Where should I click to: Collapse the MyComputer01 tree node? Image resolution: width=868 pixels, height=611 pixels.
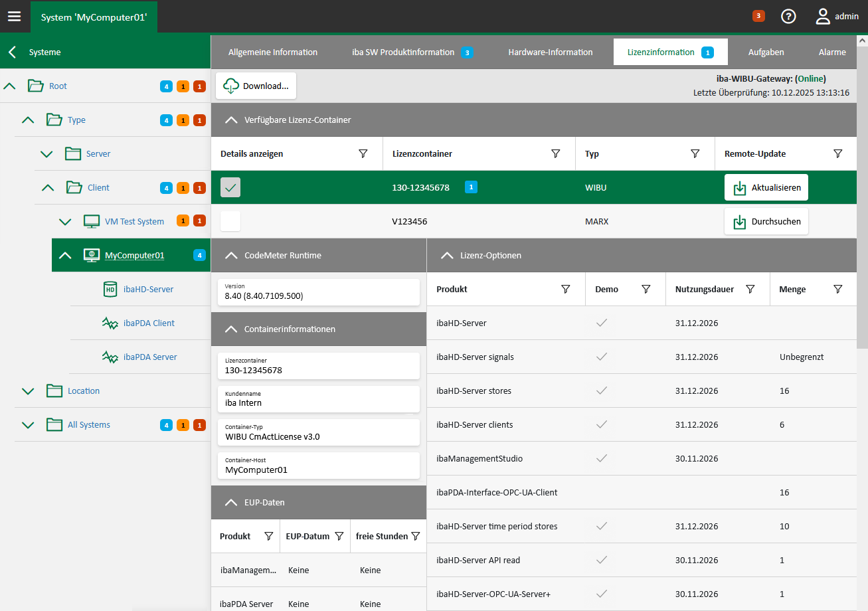click(65, 255)
